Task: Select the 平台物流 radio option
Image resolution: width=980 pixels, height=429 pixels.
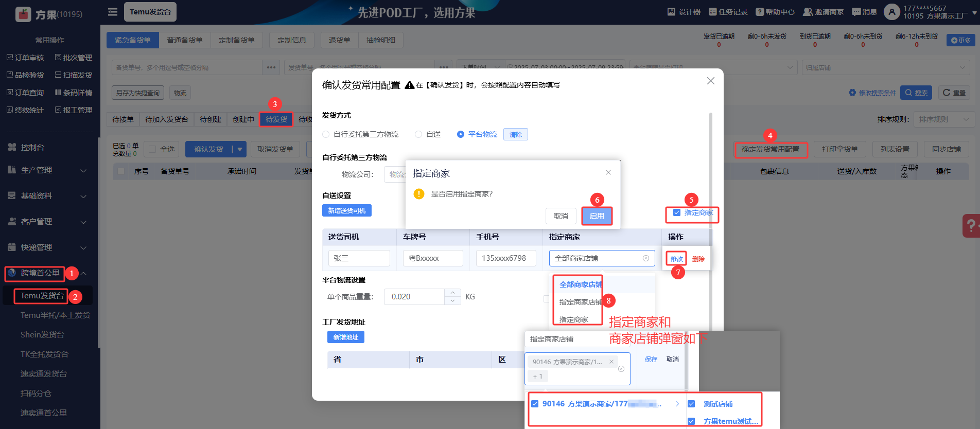Action: coord(461,134)
